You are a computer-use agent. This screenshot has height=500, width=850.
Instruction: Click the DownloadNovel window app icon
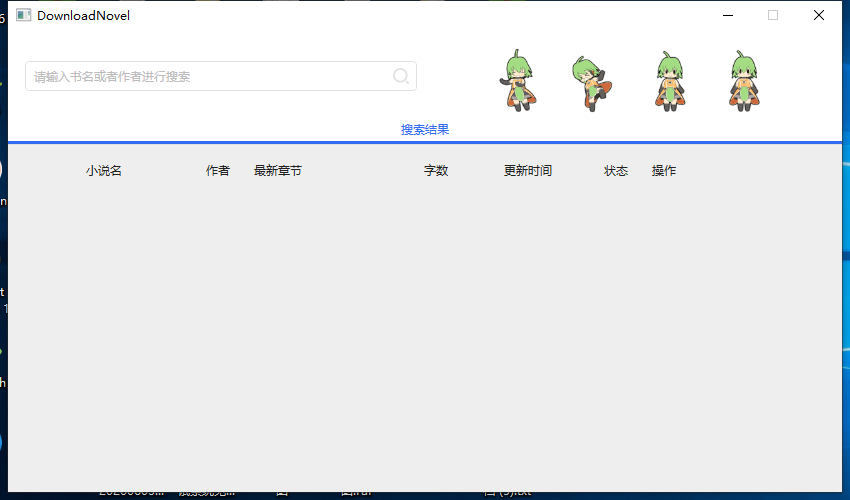pos(23,15)
